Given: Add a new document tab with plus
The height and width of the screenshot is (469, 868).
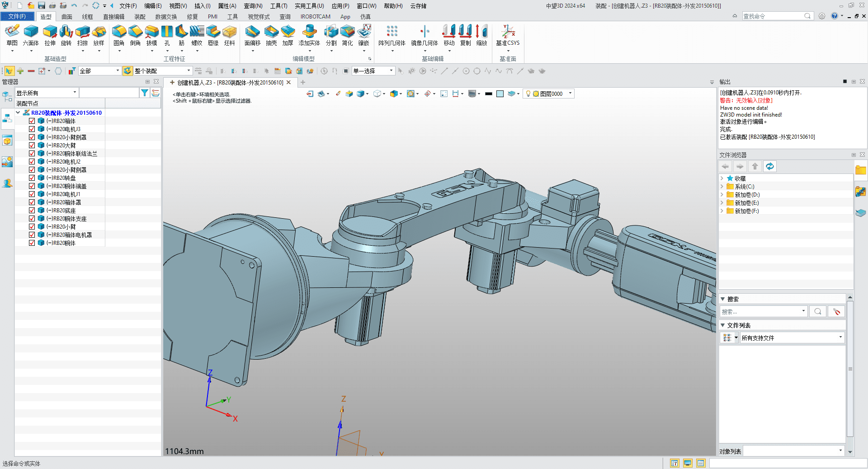Looking at the screenshot, I should coord(303,82).
